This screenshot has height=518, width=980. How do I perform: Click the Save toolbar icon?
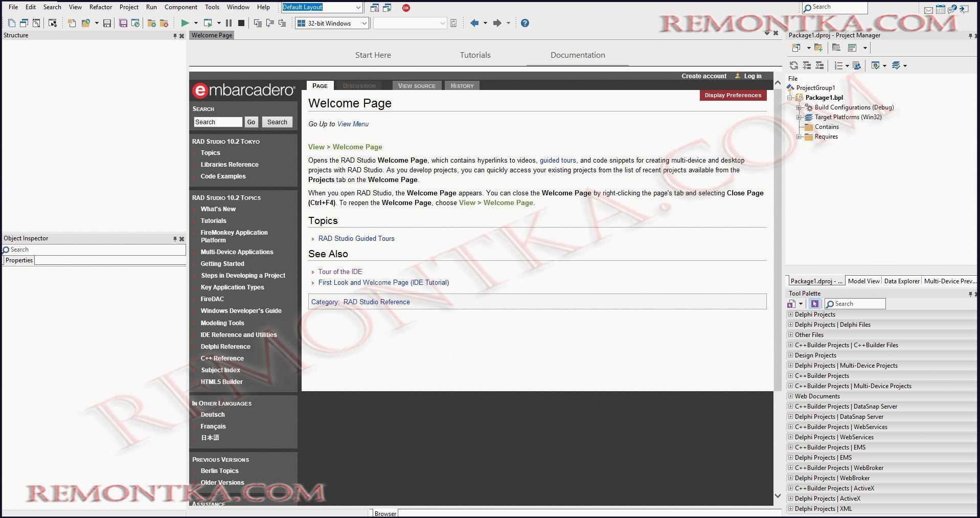[x=107, y=23]
